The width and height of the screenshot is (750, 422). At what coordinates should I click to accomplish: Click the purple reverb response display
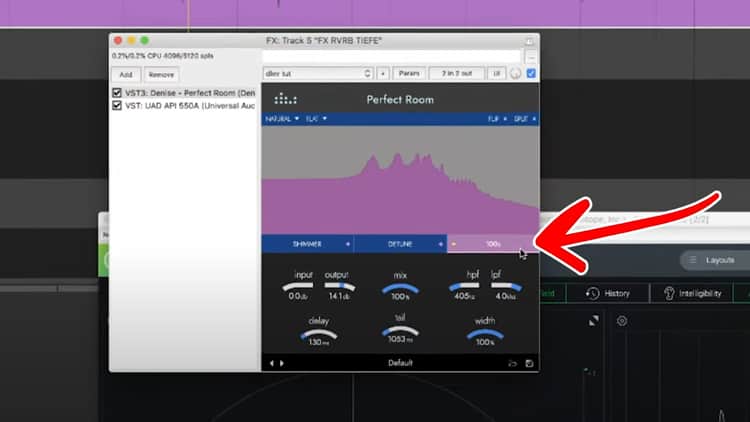pyautogui.click(x=400, y=180)
